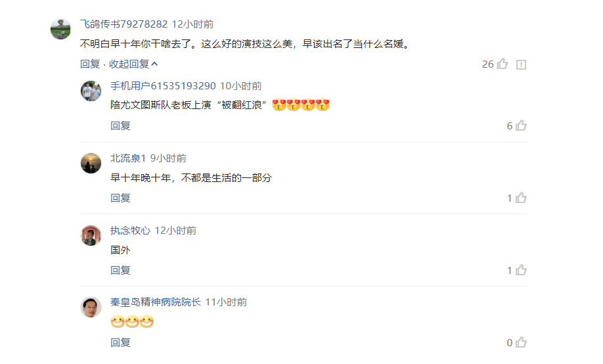
Task: Open the 秦皇岛精神病院院长 username link
Action: pyautogui.click(x=156, y=302)
